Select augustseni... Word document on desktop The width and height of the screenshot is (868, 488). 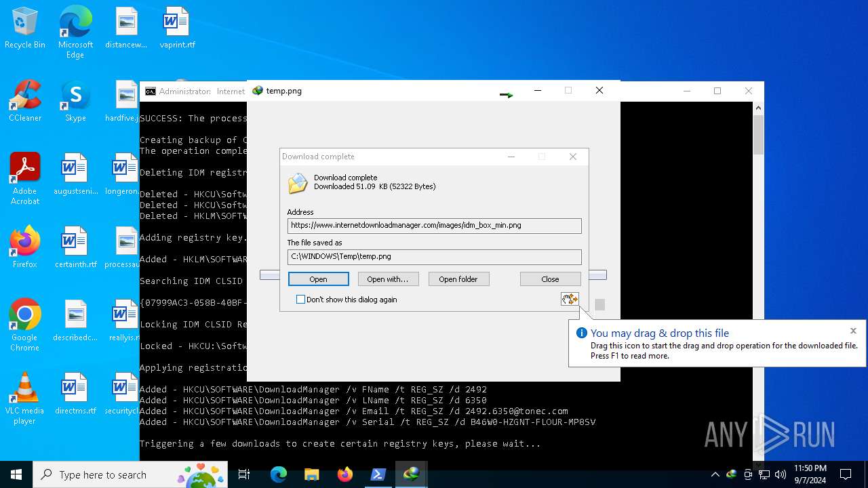[x=75, y=175]
